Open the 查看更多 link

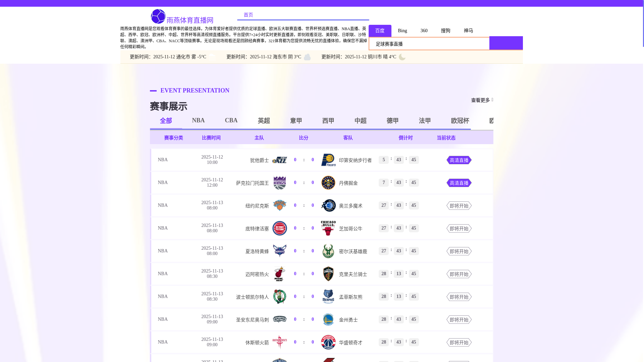(x=482, y=100)
